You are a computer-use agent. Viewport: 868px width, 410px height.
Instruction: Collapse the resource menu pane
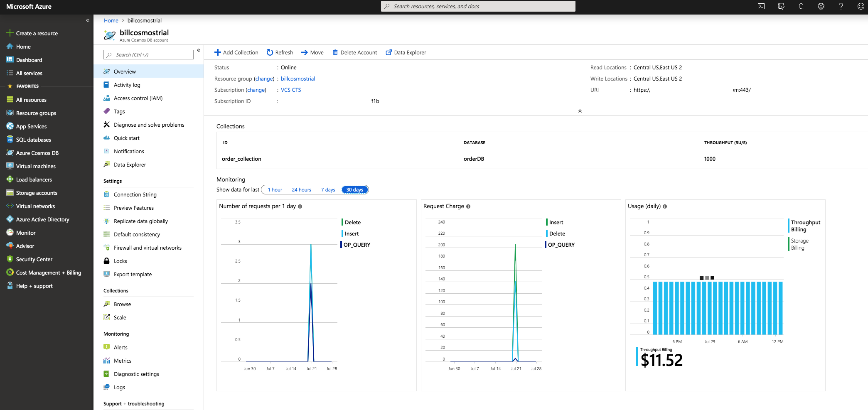[199, 50]
